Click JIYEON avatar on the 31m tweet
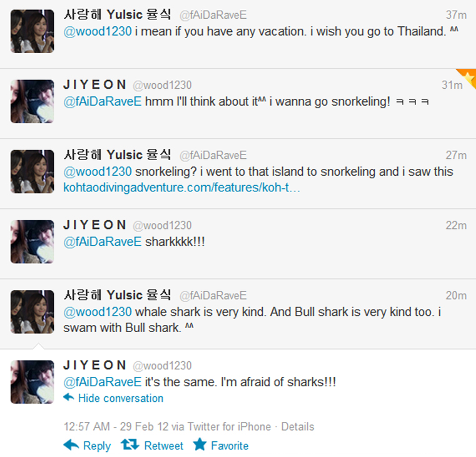476x457 pixels. [x=33, y=101]
